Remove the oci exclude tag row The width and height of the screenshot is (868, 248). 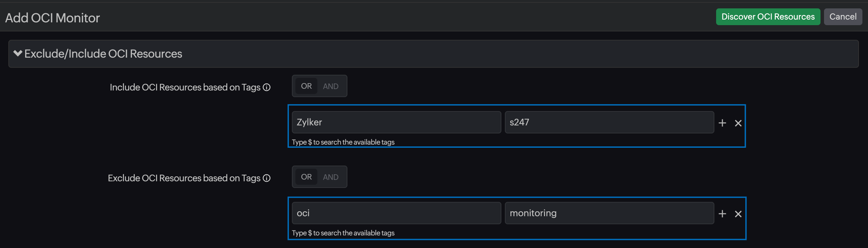tap(738, 214)
